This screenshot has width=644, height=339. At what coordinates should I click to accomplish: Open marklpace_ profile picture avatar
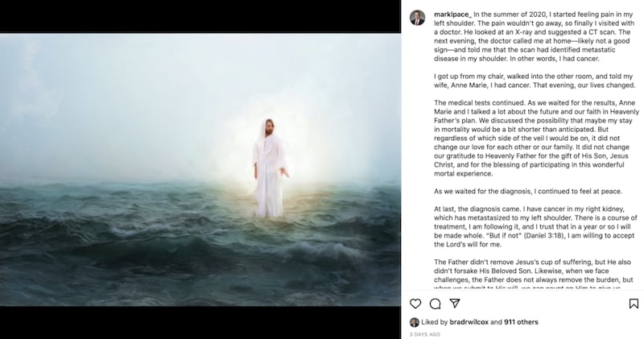(x=417, y=18)
